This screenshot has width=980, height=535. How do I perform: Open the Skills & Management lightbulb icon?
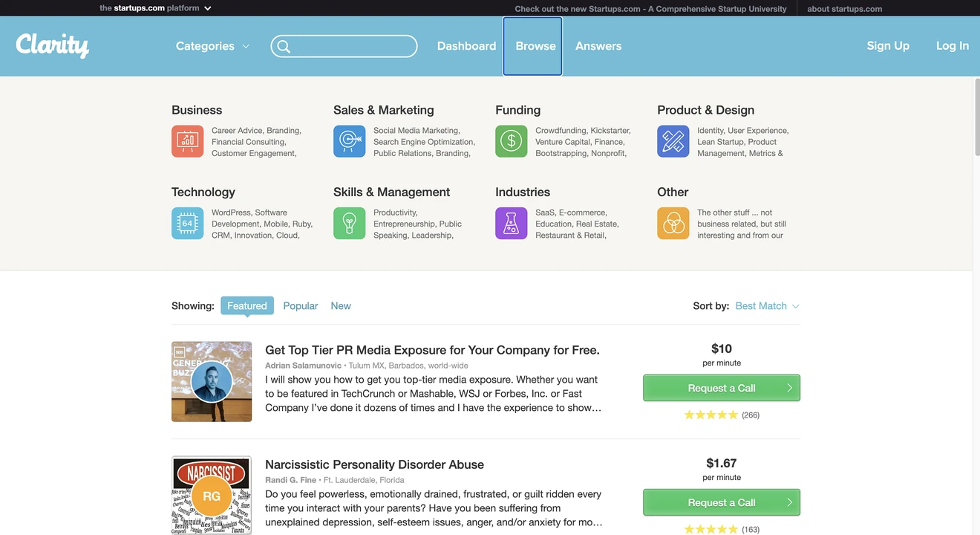(x=349, y=223)
